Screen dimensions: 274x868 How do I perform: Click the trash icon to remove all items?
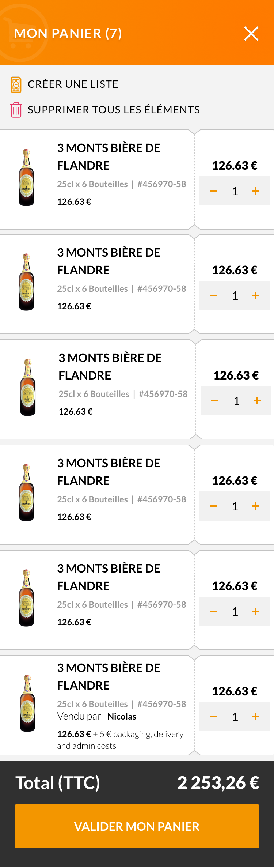coord(16,110)
